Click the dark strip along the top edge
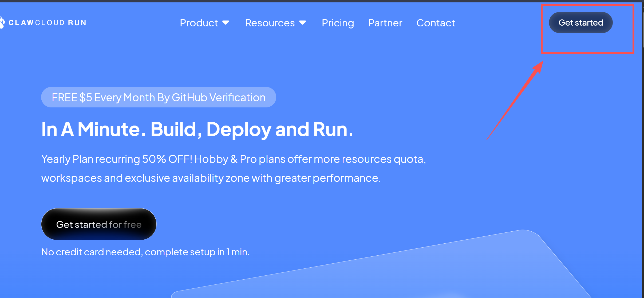Image resolution: width=644 pixels, height=298 pixels. click(x=320, y=1)
